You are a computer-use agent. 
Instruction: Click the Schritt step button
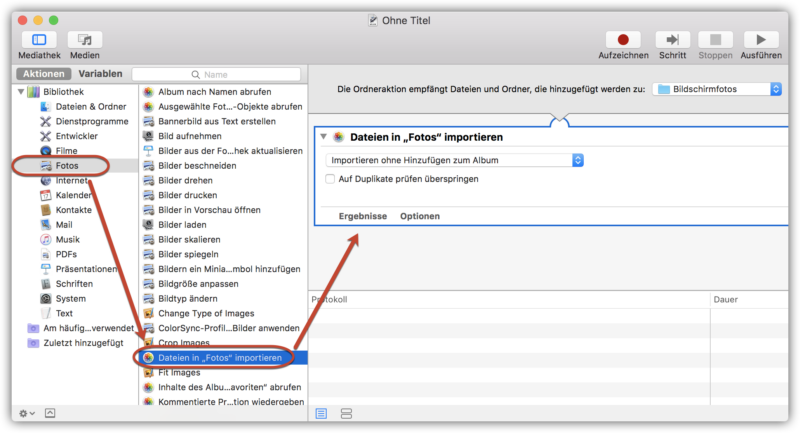point(672,40)
